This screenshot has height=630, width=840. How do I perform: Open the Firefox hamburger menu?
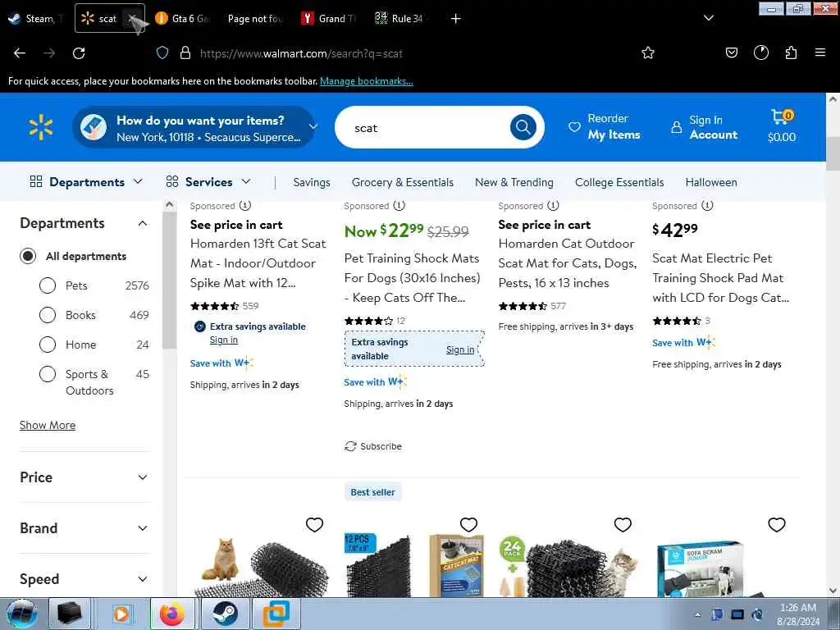820,52
